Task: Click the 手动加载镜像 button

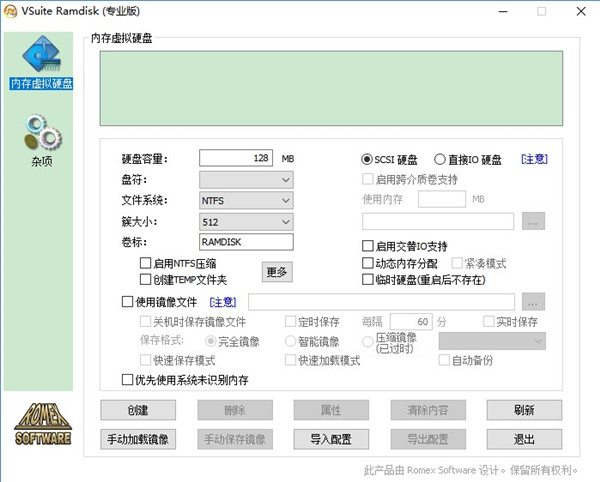Action: pyautogui.click(x=138, y=439)
